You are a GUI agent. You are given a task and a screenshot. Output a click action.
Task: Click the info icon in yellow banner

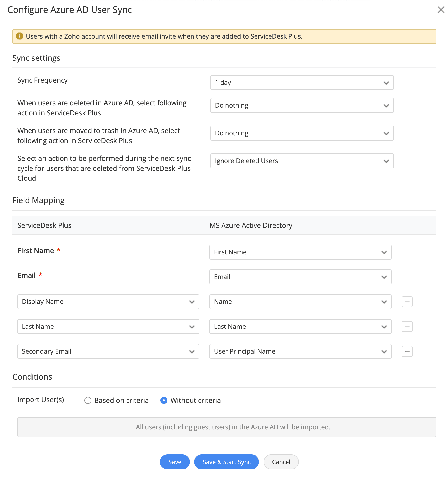20,36
